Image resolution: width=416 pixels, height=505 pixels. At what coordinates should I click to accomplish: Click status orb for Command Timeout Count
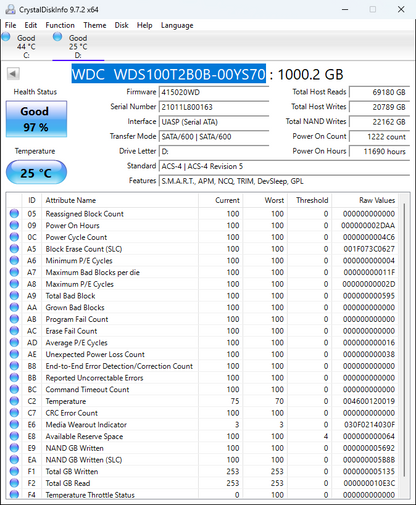click(x=14, y=389)
